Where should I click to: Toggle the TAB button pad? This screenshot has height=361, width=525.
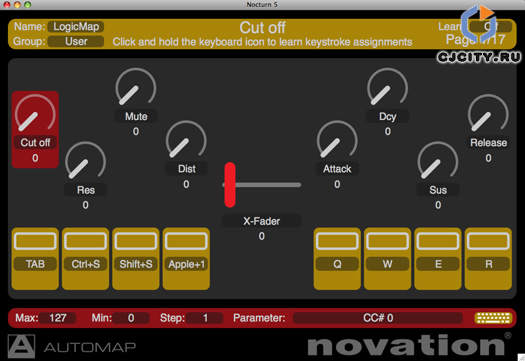pos(35,259)
